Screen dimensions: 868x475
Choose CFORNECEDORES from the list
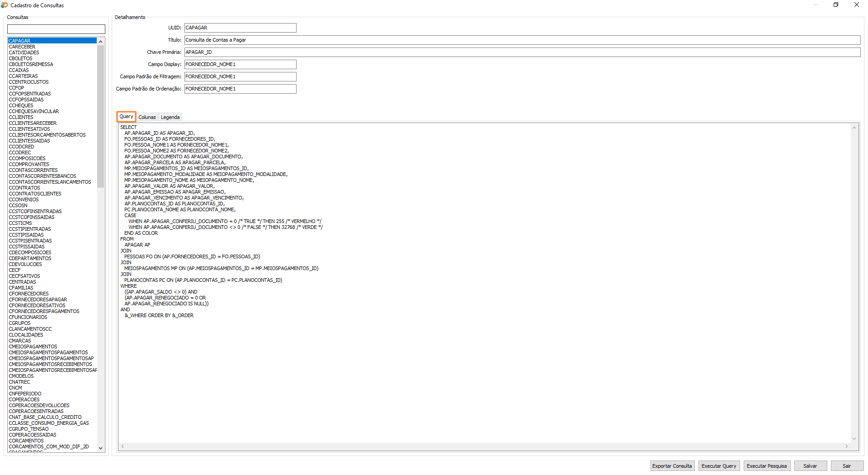pyautogui.click(x=28, y=294)
